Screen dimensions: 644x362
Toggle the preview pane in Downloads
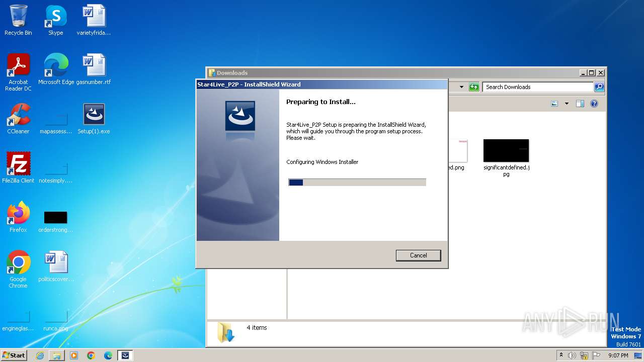click(580, 104)
